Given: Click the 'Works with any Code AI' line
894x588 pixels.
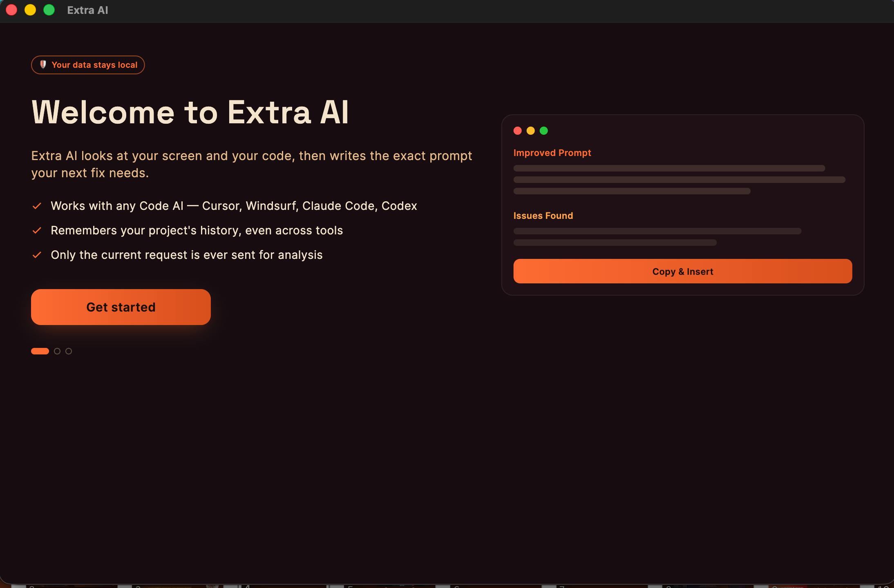Looking at the screenshot, I should (234, 206).
